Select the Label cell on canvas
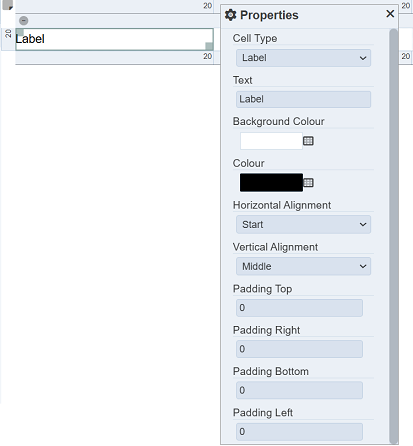The width and height of the screenshot is (413, 446). tap(114, 39)
